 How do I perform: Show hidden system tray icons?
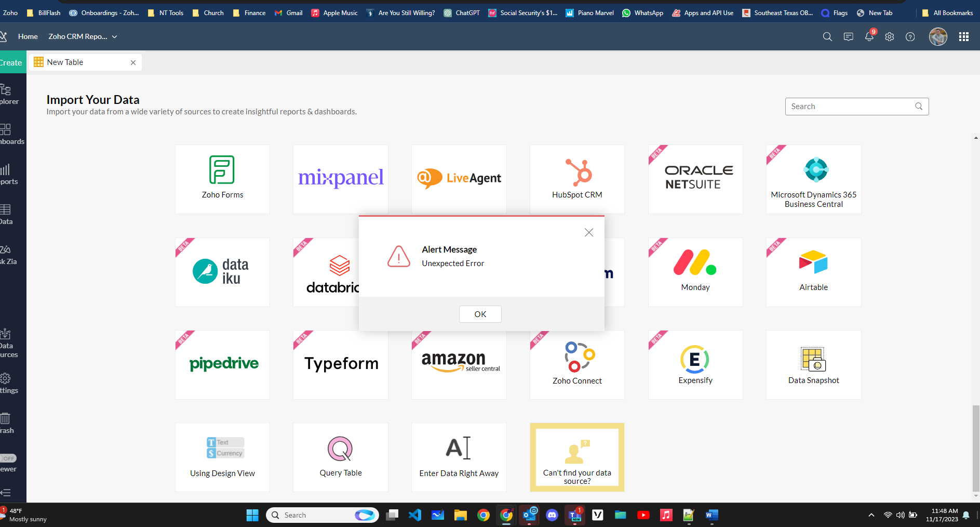coord(871,515)
